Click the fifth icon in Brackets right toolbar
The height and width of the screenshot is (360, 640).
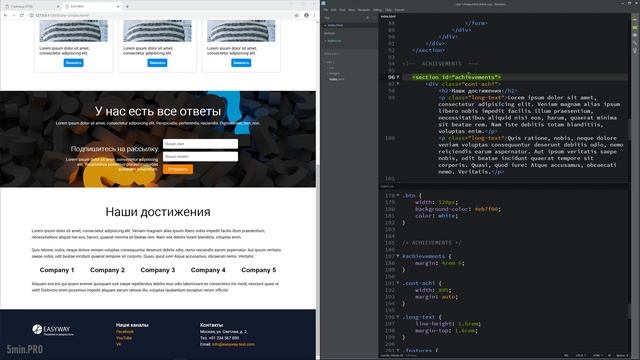[635, 51]
